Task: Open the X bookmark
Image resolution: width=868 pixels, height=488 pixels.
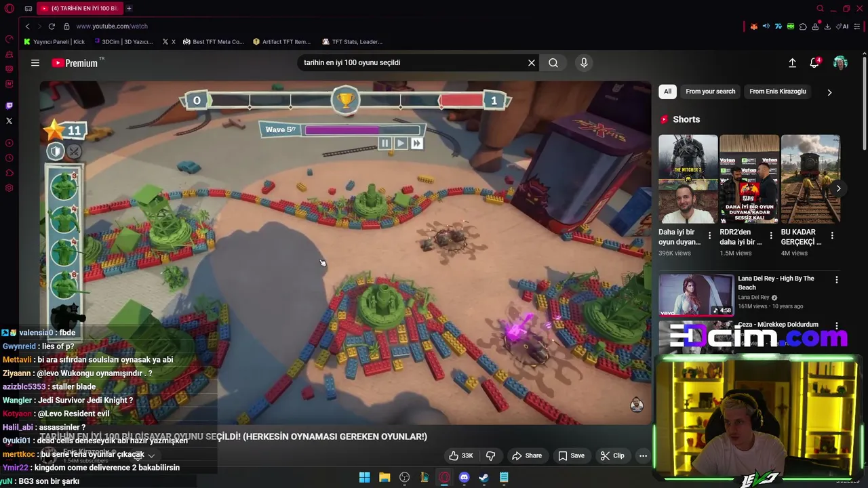Action: click(169, 41)
